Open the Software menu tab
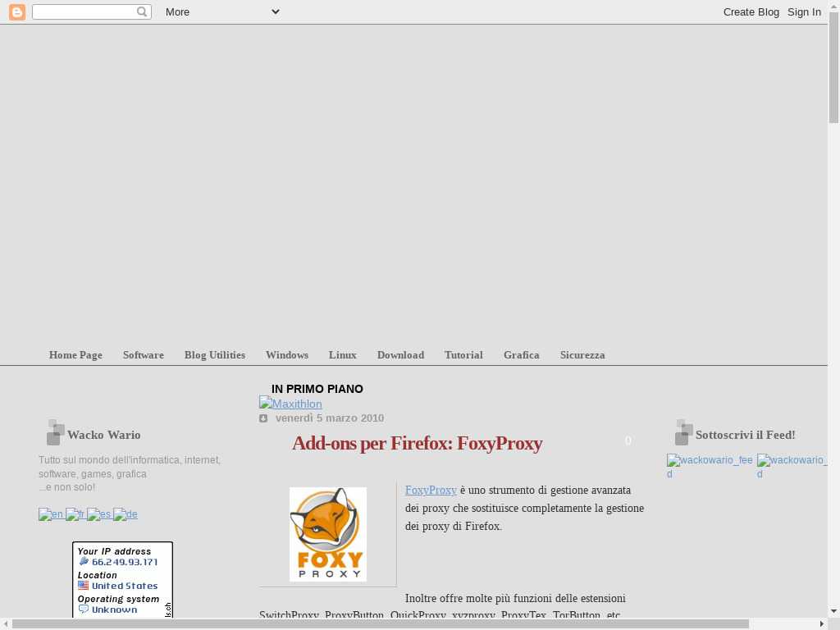Viewport: 840px width, 630px height. (x=143, y=354)
